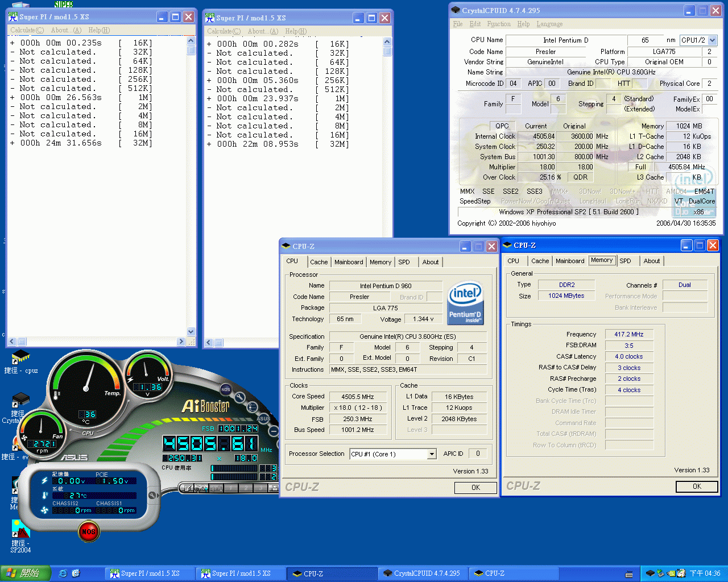Click the AI Booster save floppy icon
Image resolution: width=728 pixels, height=582 pixels.
274,488
